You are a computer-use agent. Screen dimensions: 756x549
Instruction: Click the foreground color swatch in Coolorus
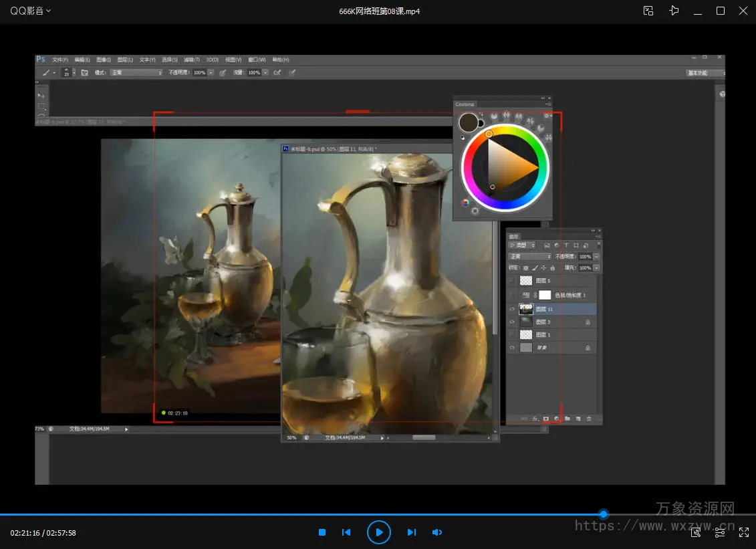click(468, 122)
